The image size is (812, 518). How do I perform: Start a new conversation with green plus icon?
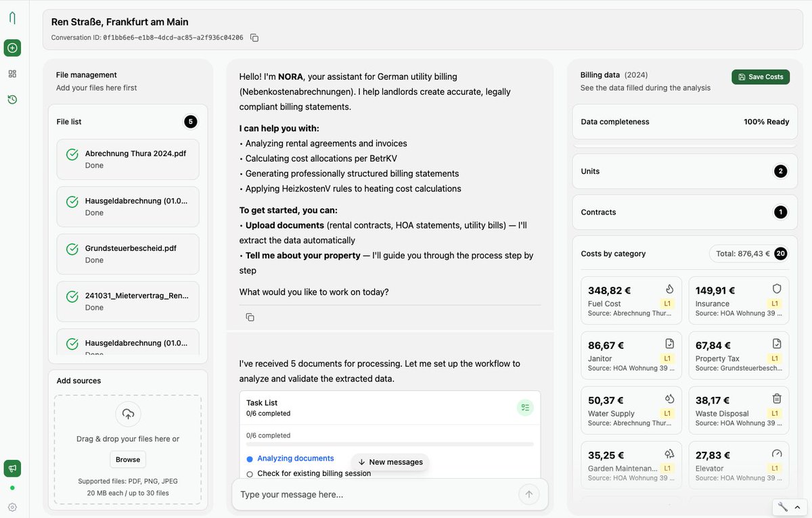tap(12, 48)
